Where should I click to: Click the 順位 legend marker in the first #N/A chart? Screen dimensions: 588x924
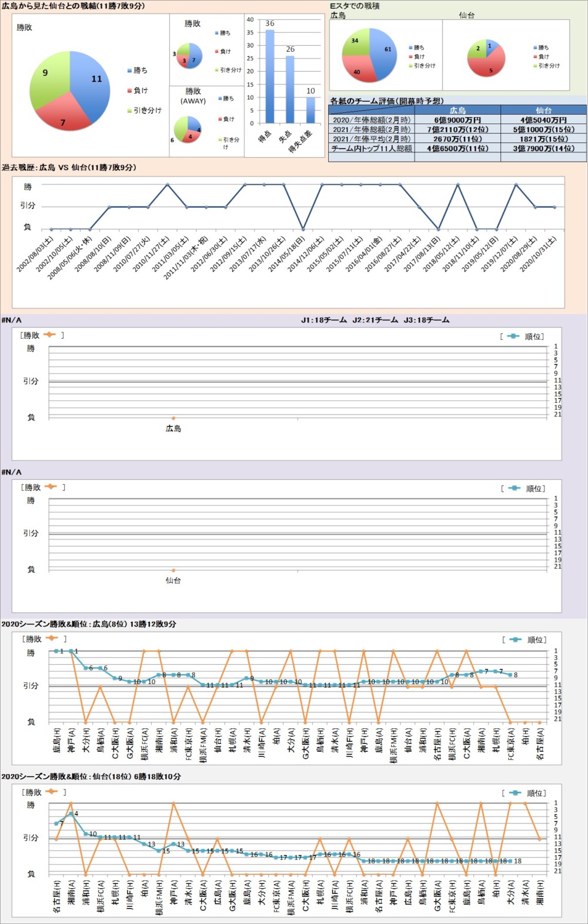[513, 336]
